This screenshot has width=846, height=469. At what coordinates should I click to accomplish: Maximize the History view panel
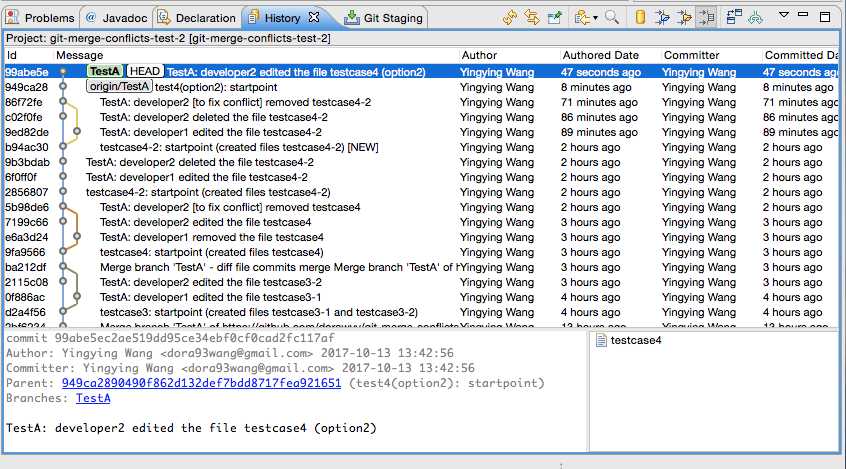[825, 17]
